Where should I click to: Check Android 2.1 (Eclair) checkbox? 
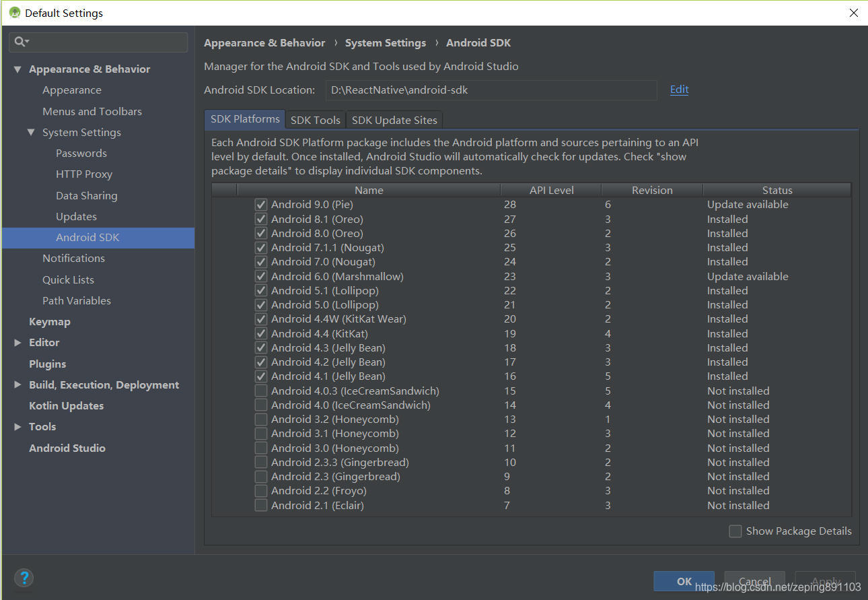point(261,505)
